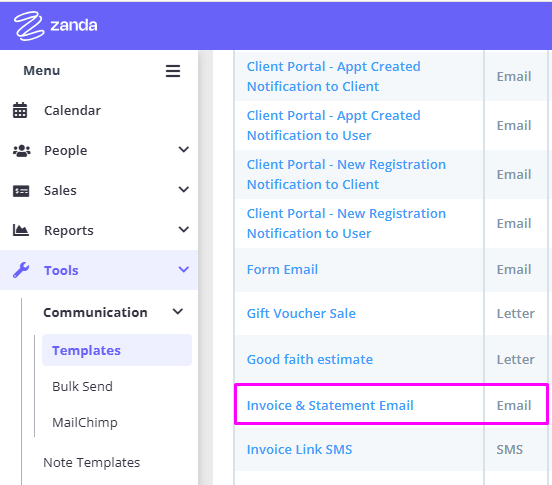Screen dimensions: 552x485
Task: Go to MailChimp menu item
Action: pos(85,422)
